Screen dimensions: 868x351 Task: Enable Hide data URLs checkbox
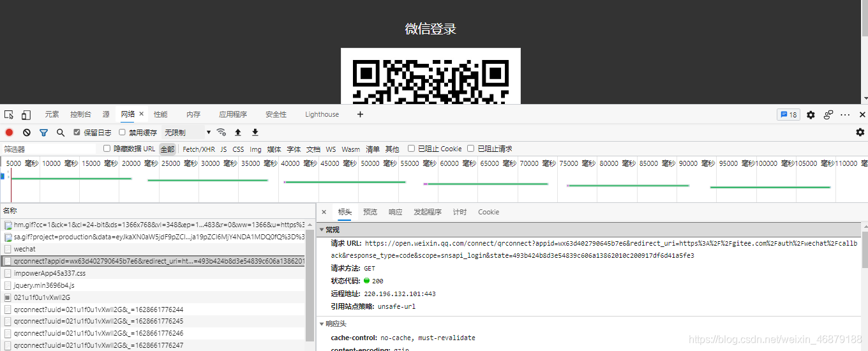(x=107, y=149)
